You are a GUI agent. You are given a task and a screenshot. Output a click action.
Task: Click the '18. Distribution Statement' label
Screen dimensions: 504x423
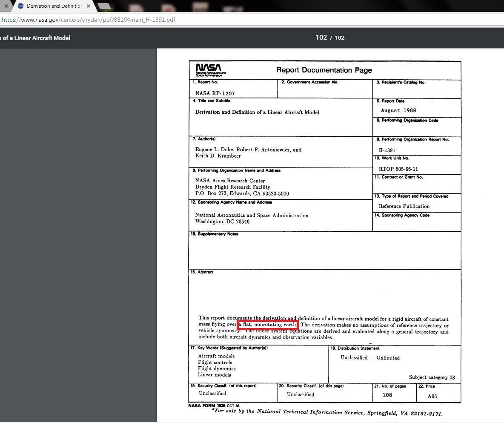(x=355, y=348)
